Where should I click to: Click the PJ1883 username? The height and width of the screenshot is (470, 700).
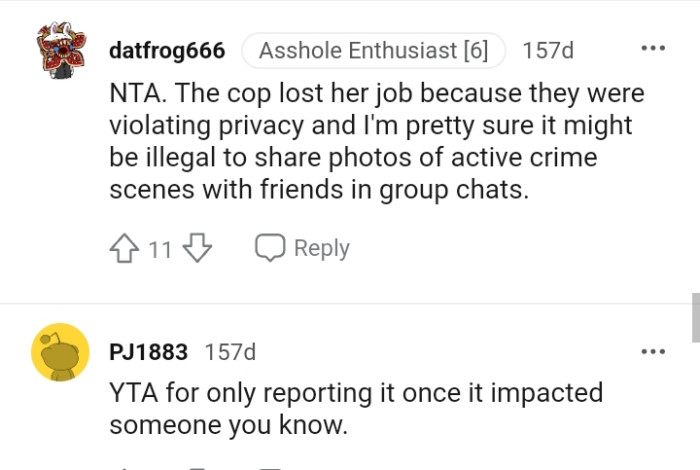tap(149, 352)
